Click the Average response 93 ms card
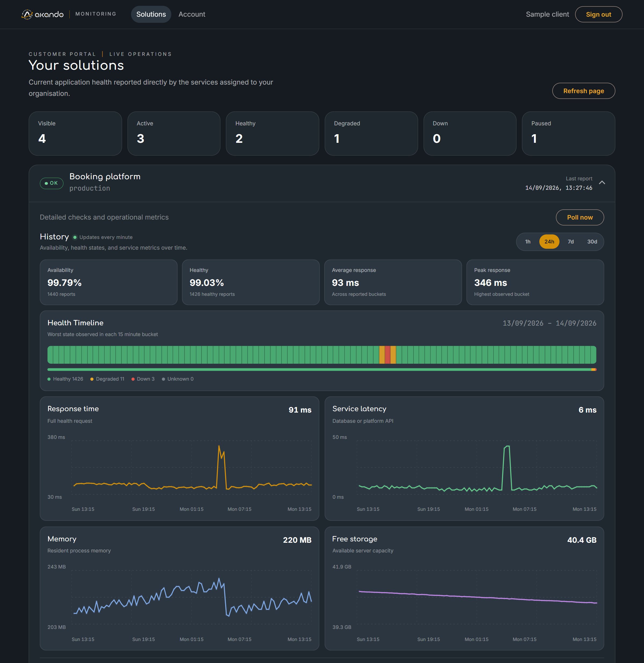 click(393, 282)
